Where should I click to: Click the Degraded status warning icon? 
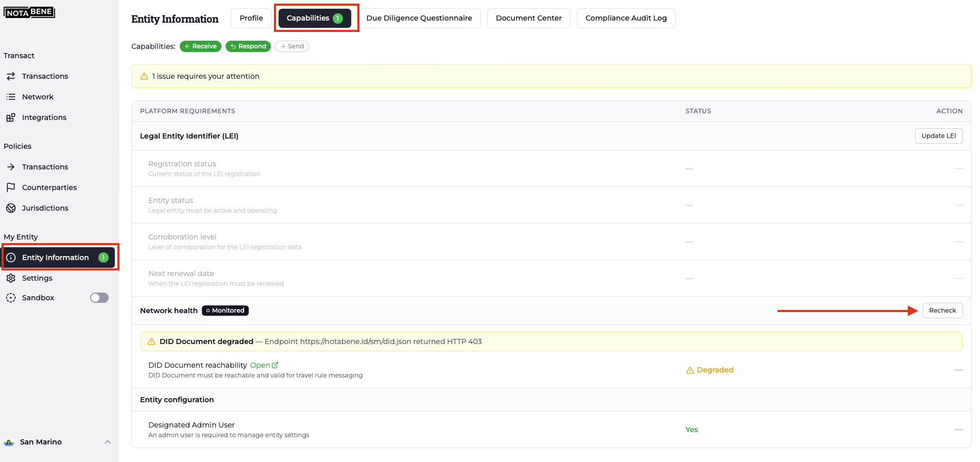point(690,370)
